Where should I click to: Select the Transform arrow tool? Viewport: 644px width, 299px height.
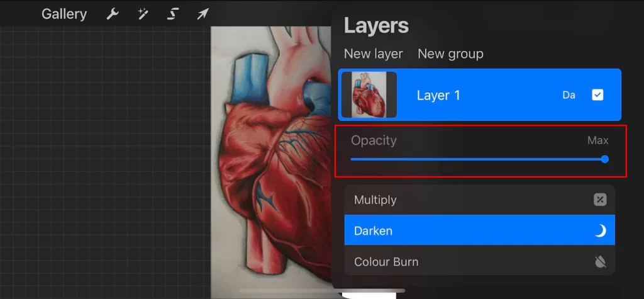[203, 14]
